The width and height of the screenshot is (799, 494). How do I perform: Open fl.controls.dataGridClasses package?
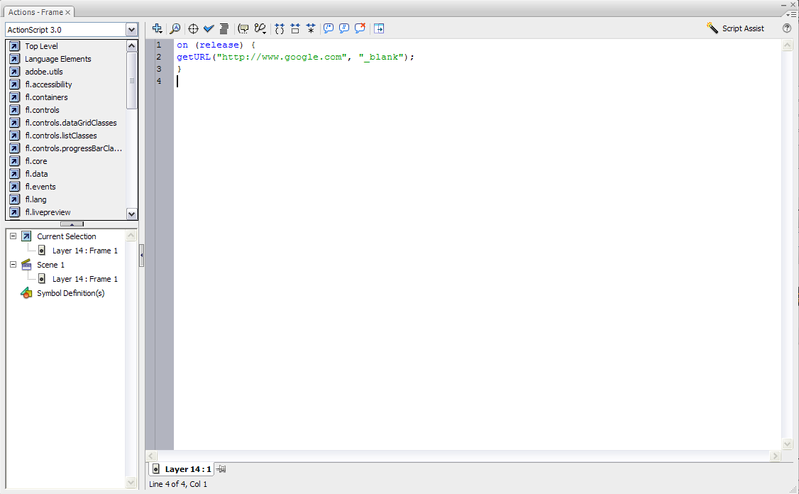coord(70,122)
